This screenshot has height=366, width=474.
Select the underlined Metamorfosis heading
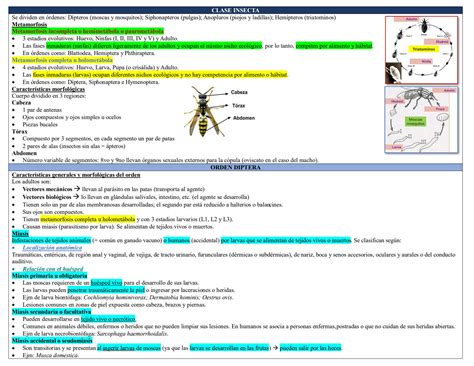point(29,24)
